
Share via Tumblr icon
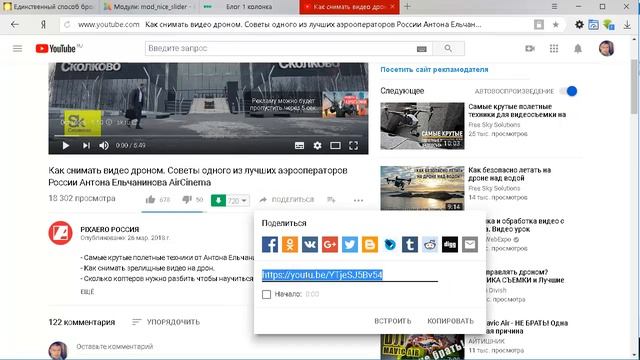410,244
